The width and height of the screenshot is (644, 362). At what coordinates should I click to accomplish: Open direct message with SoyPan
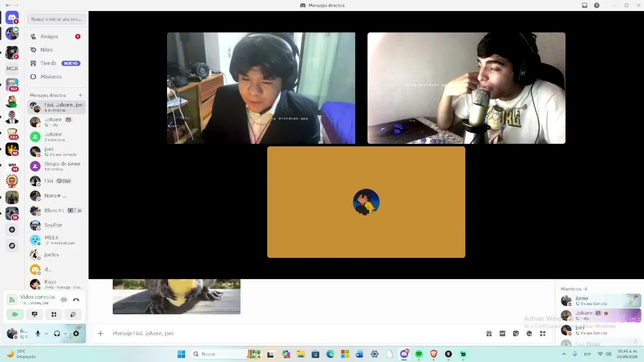pos(56,225)
